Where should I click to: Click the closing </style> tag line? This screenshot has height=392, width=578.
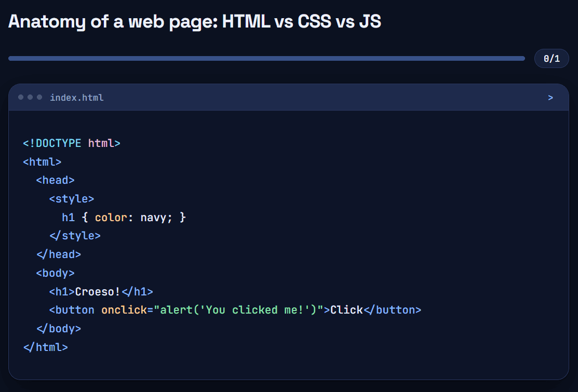coord(75,236)
